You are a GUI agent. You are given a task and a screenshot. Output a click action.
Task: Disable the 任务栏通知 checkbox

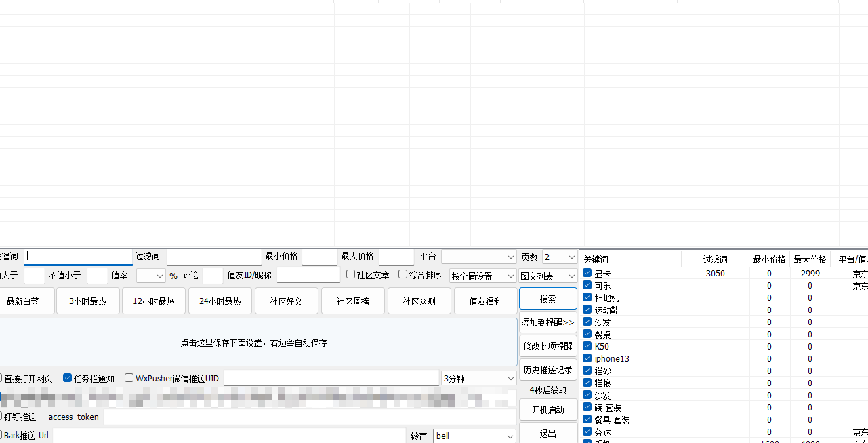(68, 378)
